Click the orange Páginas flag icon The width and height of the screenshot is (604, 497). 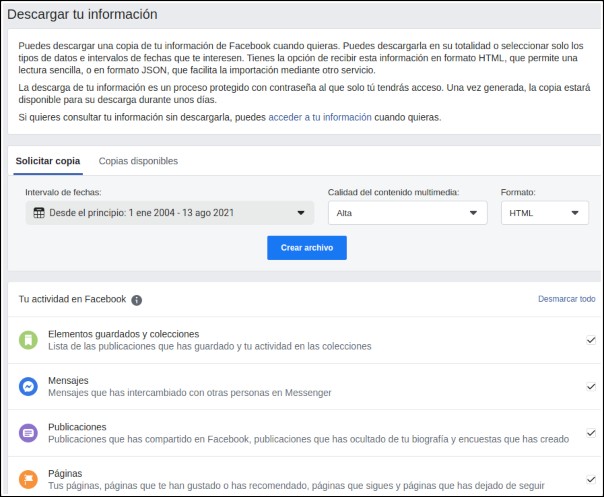click(28, 479)
